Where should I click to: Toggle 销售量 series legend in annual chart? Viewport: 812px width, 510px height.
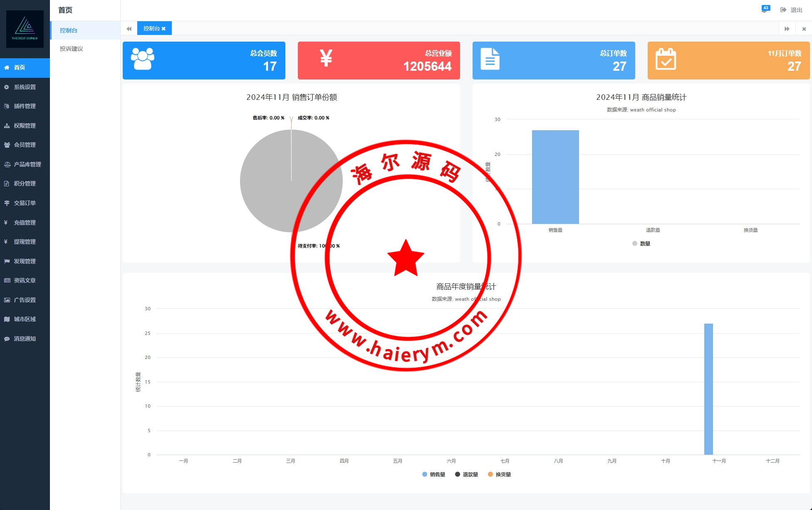(434, 474)
